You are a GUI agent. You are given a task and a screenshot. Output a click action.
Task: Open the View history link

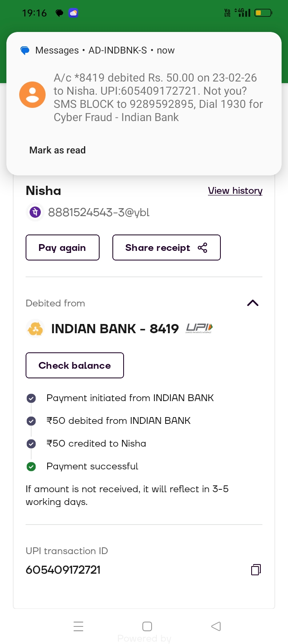click(x=235, y=191)
